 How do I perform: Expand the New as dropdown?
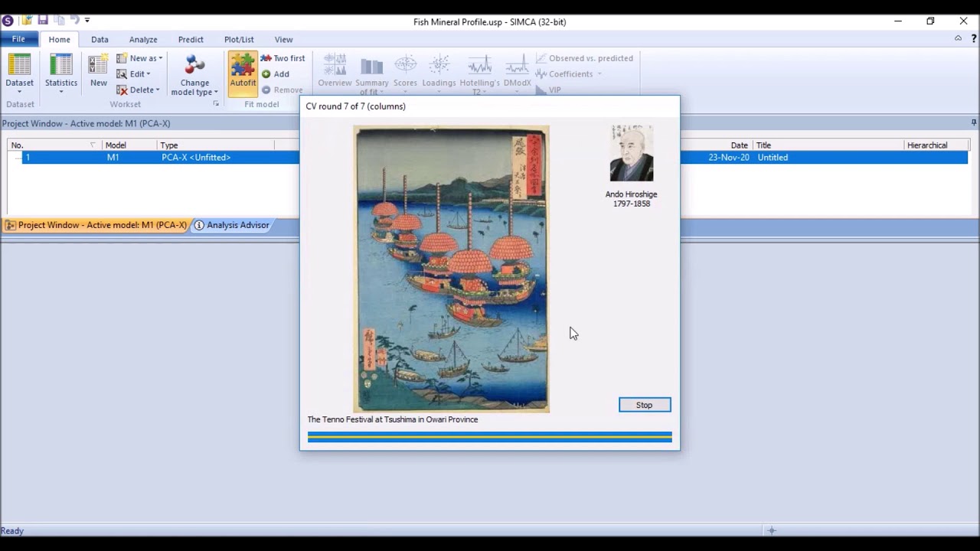pyautogui.click(x=139, y=58)
